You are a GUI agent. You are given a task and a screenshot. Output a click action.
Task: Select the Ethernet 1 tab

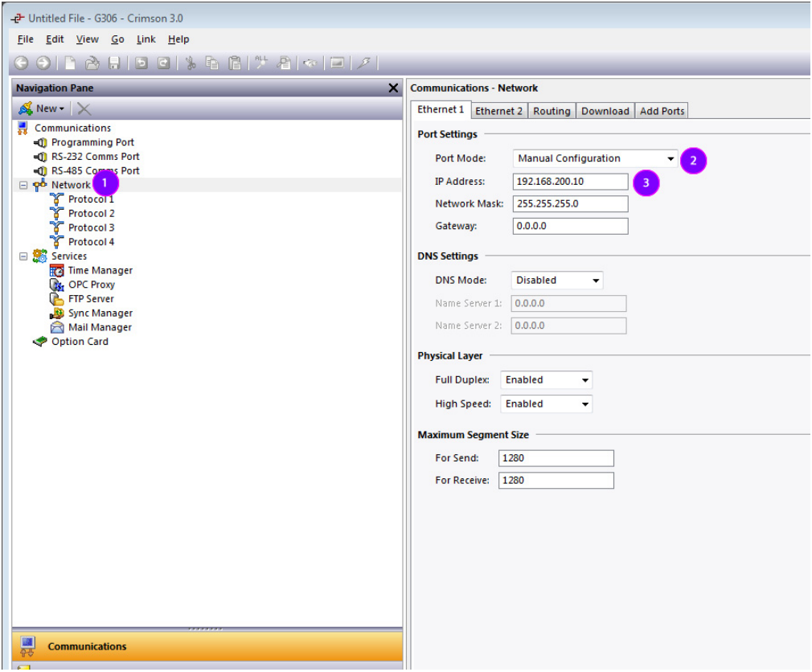[441, 110]
